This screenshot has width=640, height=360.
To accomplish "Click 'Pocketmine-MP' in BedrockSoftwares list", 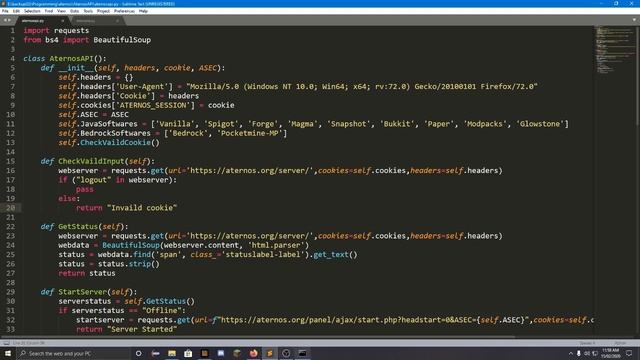I will 252,133.
